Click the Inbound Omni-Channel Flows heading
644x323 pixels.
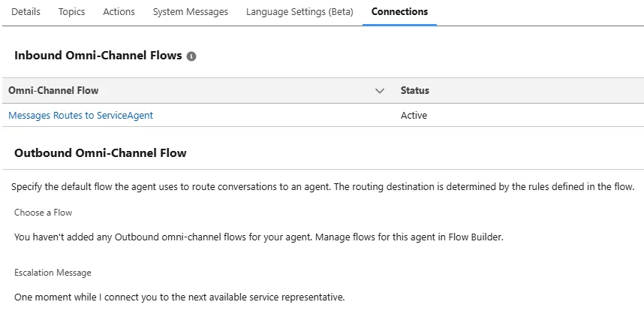tap(98, 56)
